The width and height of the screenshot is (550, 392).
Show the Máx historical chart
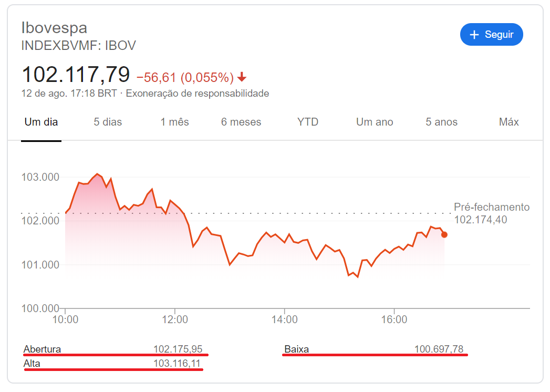tap(508, 121)
